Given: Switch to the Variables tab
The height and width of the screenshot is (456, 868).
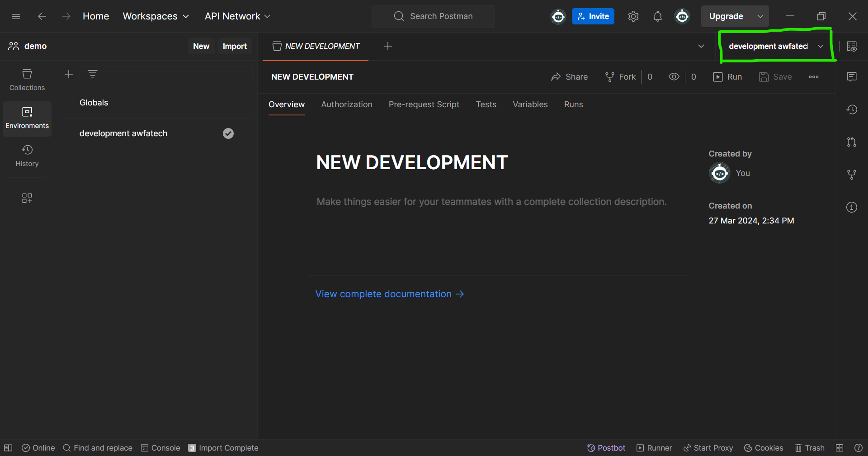Looking at the screenshot, I should click(x=530, y=104).
